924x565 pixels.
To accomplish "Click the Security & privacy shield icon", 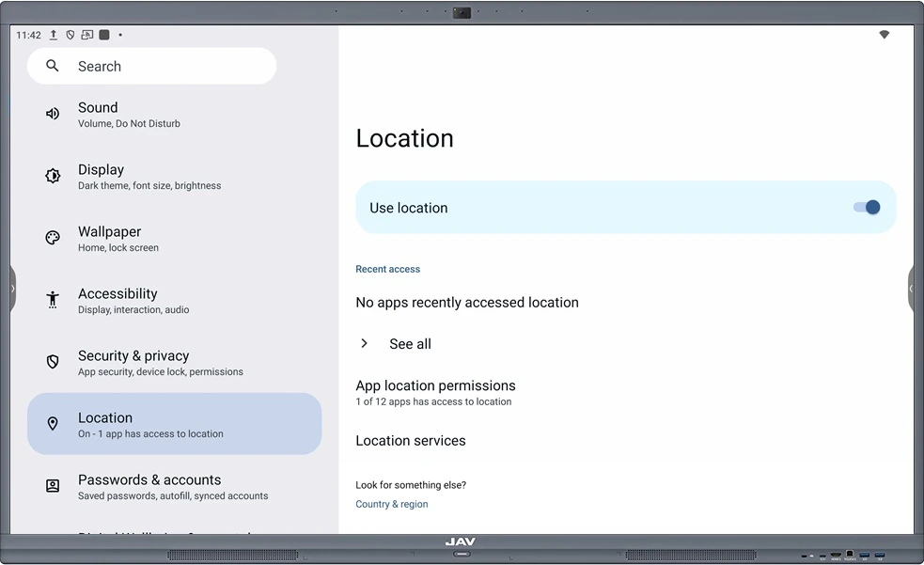I will click(x=53, y=362).
